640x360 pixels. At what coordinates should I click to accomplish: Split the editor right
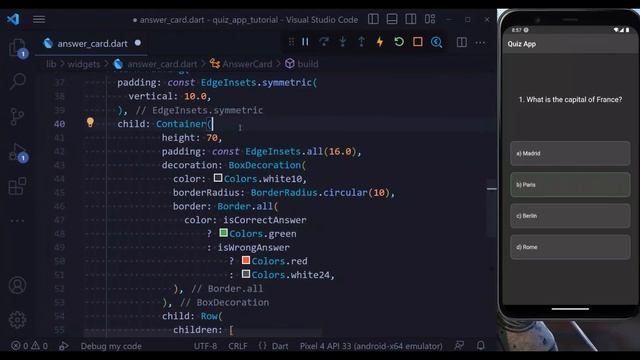462,42
